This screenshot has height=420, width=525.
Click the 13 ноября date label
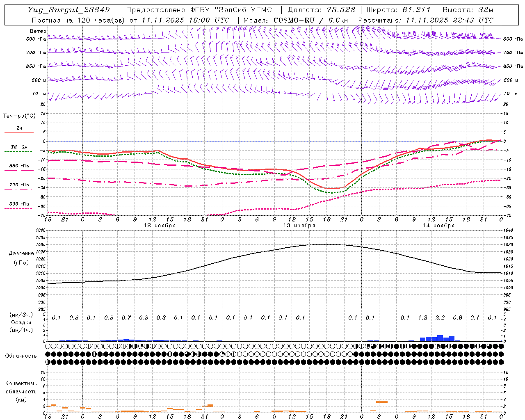point(299,226)
